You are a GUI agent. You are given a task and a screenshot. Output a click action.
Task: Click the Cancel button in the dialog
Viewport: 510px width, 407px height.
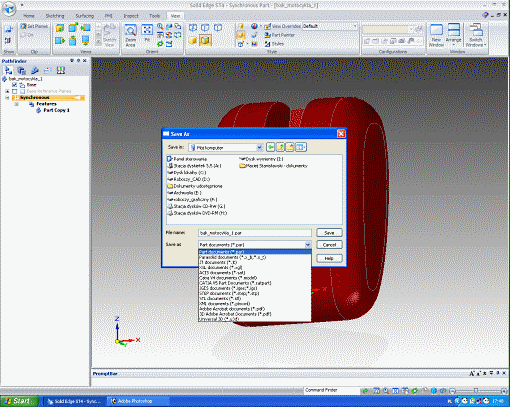click(329, 245)
